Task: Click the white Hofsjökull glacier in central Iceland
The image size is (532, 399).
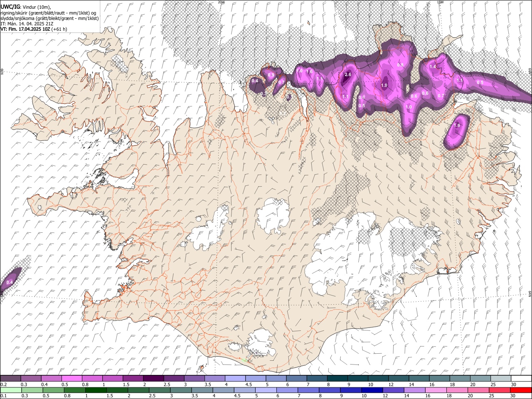Action: pos(273,216)
